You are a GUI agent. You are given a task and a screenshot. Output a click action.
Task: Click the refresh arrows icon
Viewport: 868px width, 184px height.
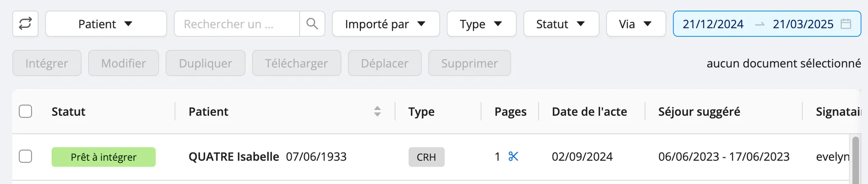25,24
